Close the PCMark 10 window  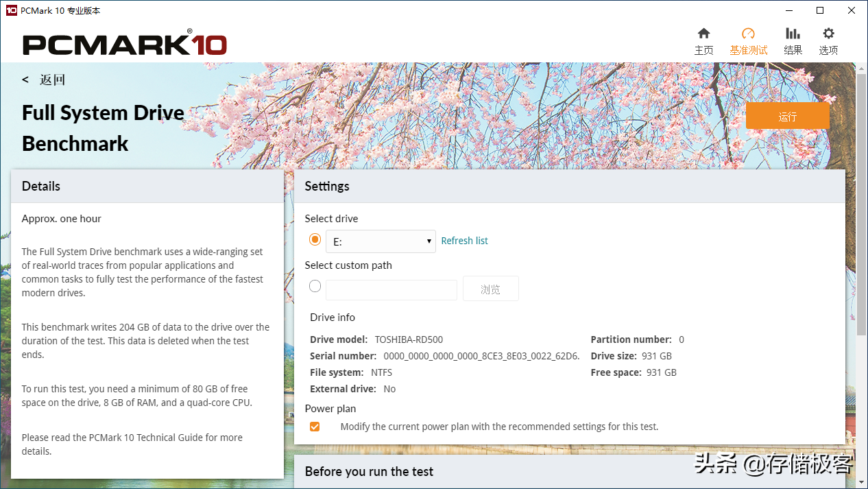[851, 10]
